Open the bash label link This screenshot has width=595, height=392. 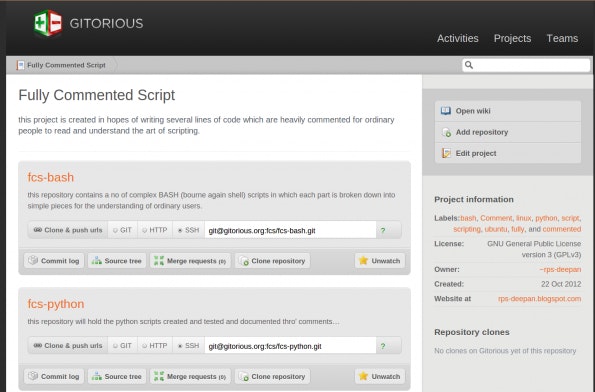click(468, 218)
